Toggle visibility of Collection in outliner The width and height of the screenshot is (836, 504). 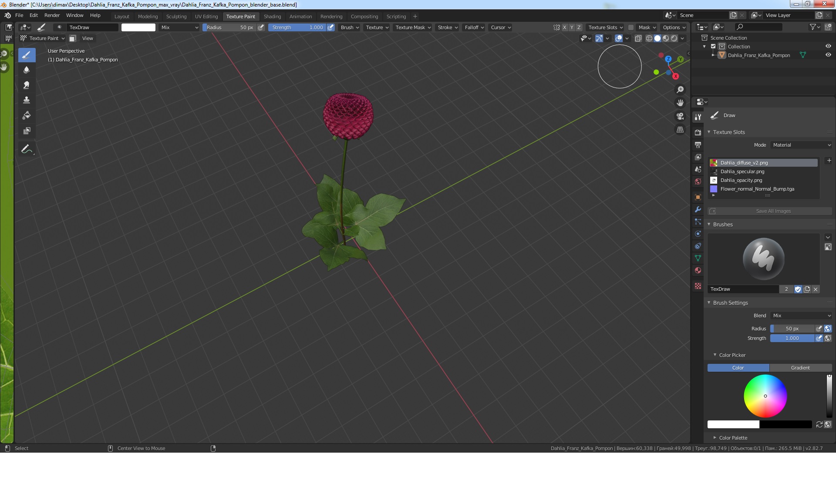[828, 46]
